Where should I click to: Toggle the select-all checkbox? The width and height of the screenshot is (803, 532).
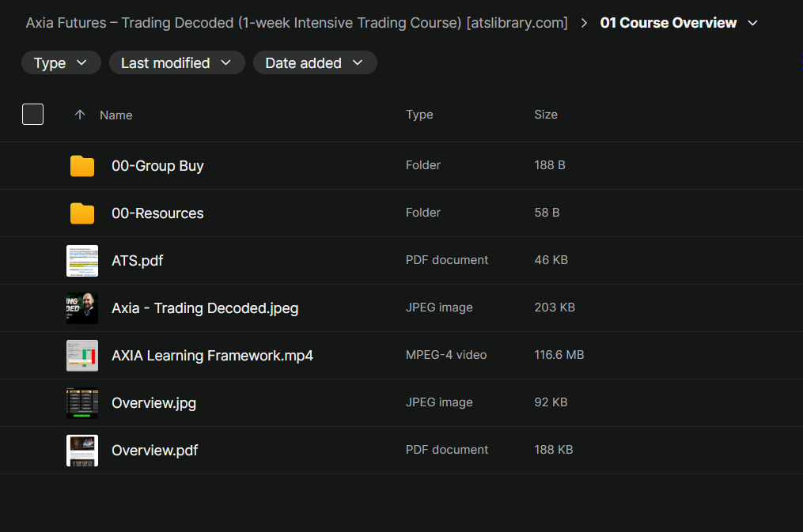click(32, 114)
